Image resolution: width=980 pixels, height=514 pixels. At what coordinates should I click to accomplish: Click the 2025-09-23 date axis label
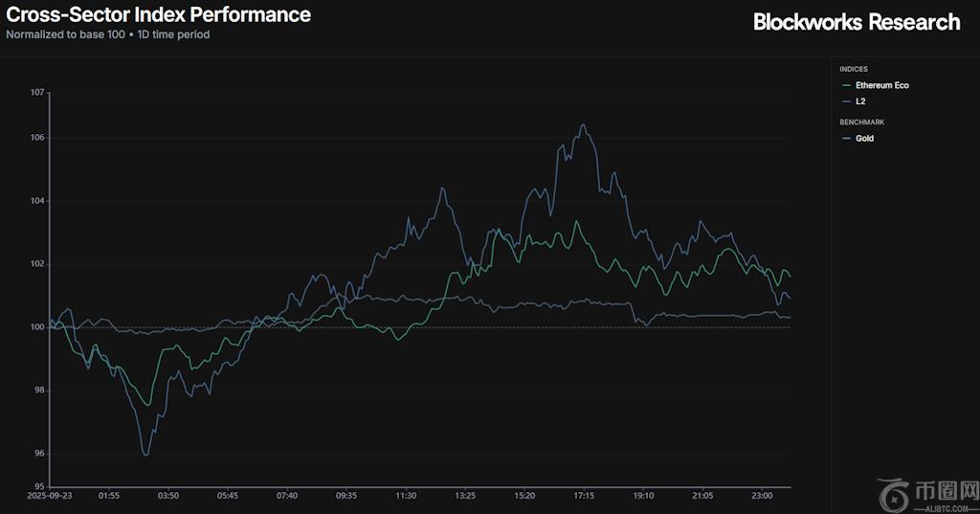50,496
